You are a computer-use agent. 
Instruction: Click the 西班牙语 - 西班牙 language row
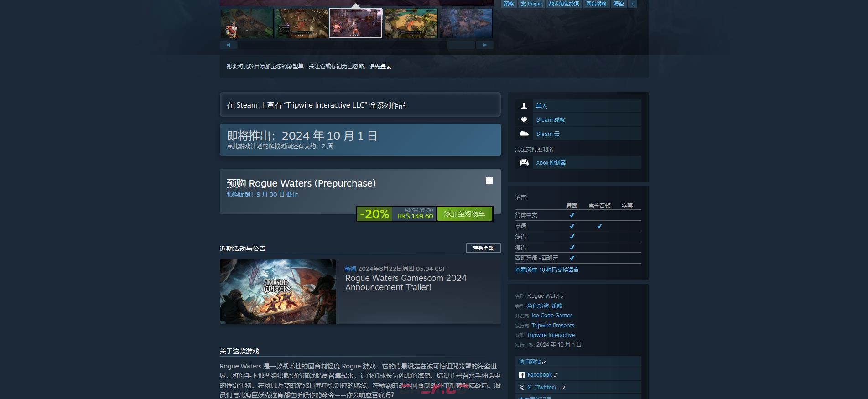point(578,258)
